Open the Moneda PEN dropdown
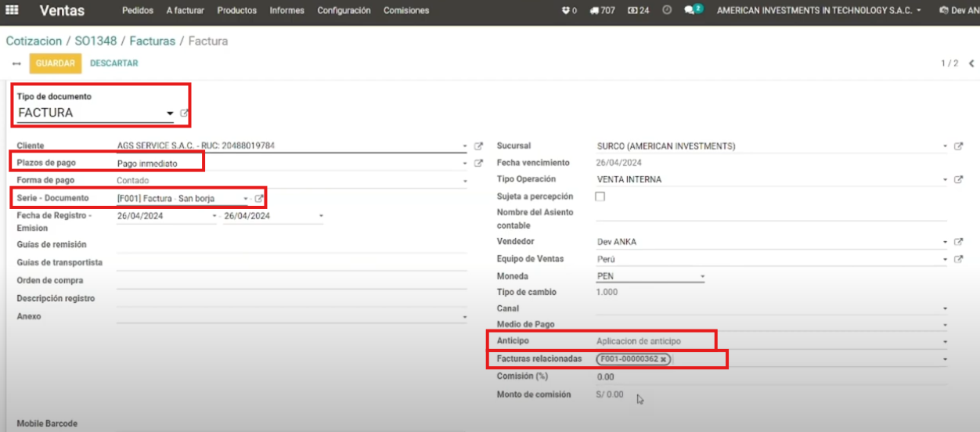Image resolution: width=980 pixels, height=432 pixels. [x=702, y=276]
